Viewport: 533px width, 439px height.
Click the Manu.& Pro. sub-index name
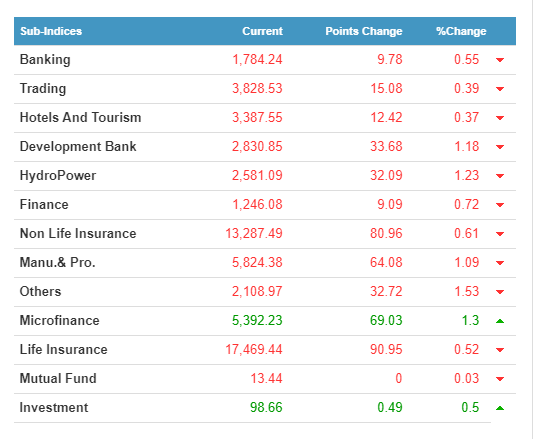click(x=57, y=263)
